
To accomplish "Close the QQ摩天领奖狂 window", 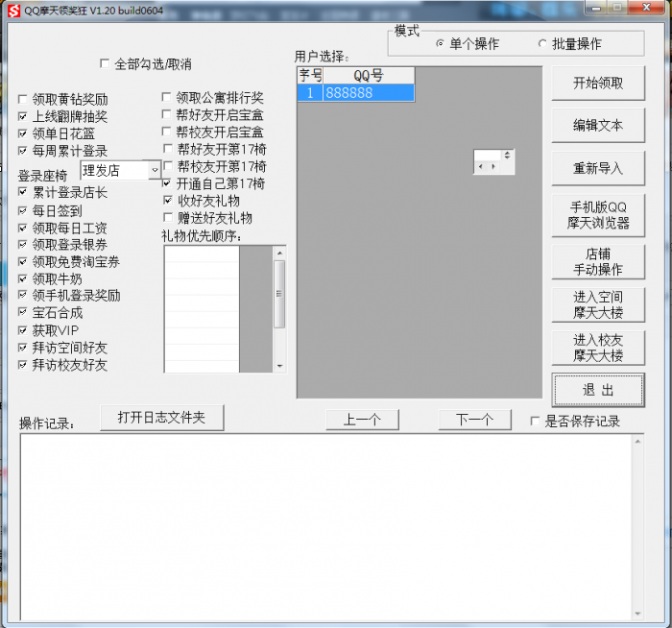I will pos(646,8).
